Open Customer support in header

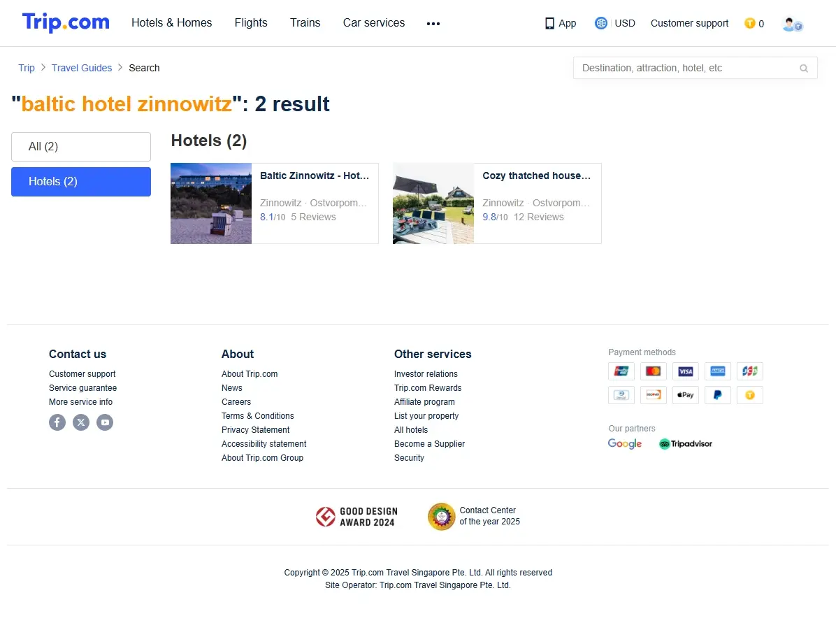689,24
